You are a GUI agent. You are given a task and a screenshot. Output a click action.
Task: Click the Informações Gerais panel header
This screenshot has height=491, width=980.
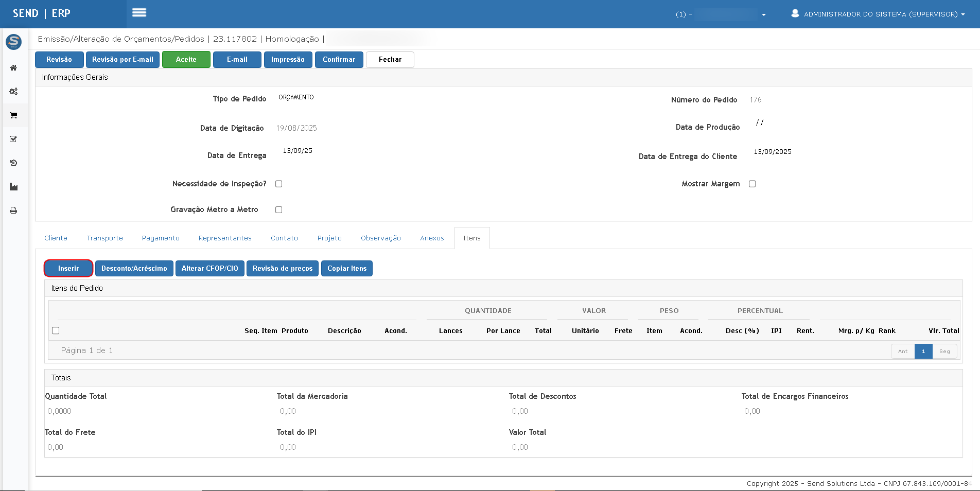click(503, 77)
